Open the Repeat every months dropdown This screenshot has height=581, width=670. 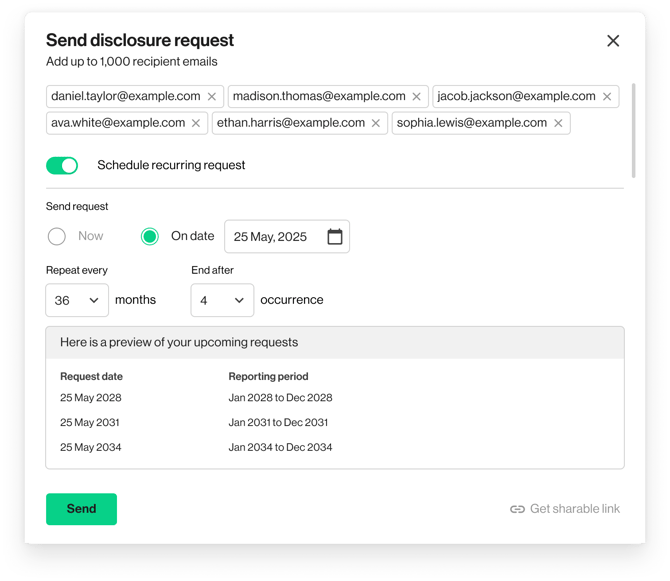[77, 300]
